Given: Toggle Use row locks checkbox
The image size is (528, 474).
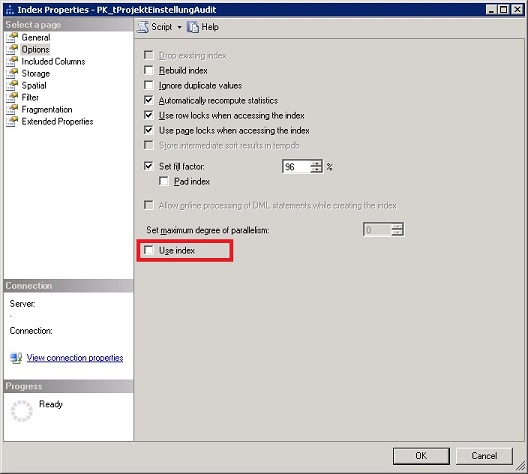Looking at the screenshot, I should 148,115.
